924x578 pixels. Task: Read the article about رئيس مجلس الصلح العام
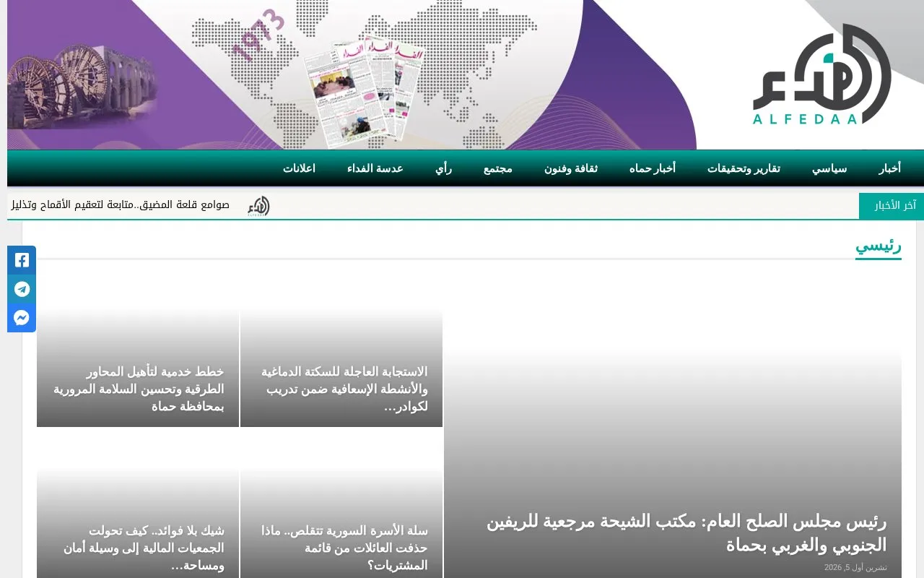(687, 532)
